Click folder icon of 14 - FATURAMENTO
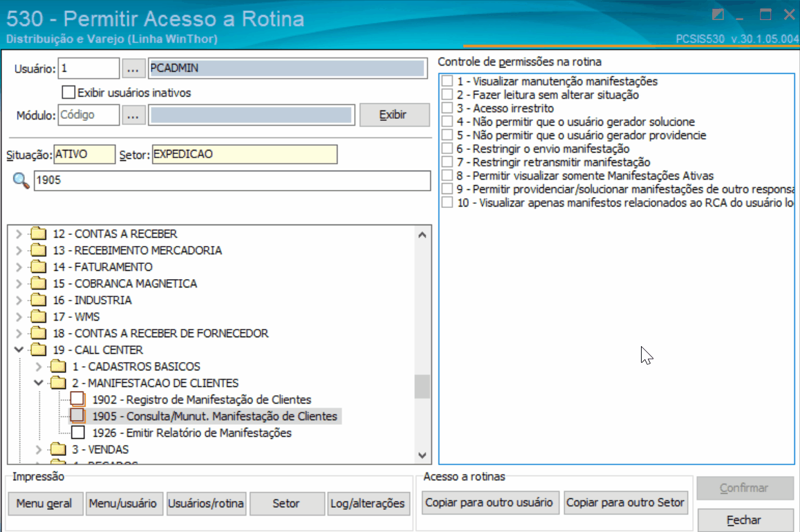The image size is (800, 532). point(38,267)
